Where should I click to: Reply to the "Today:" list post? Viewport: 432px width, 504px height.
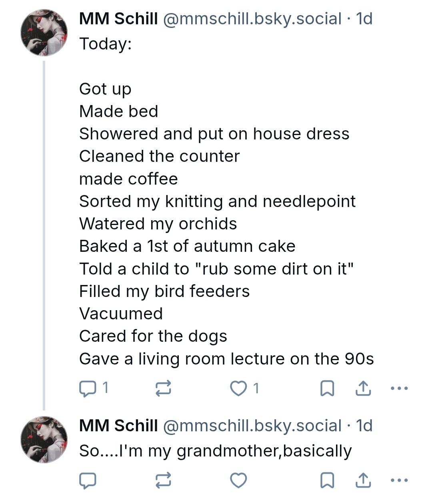click(88, 388)
